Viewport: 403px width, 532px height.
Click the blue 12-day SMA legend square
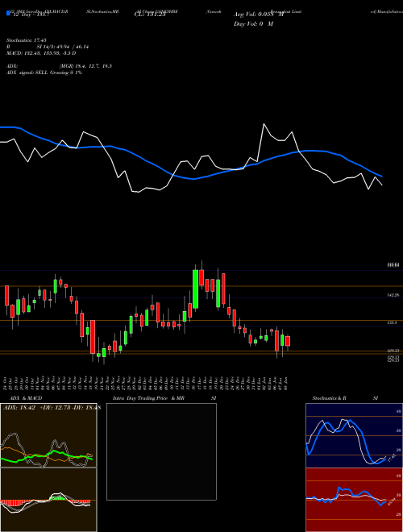[8, 13]
